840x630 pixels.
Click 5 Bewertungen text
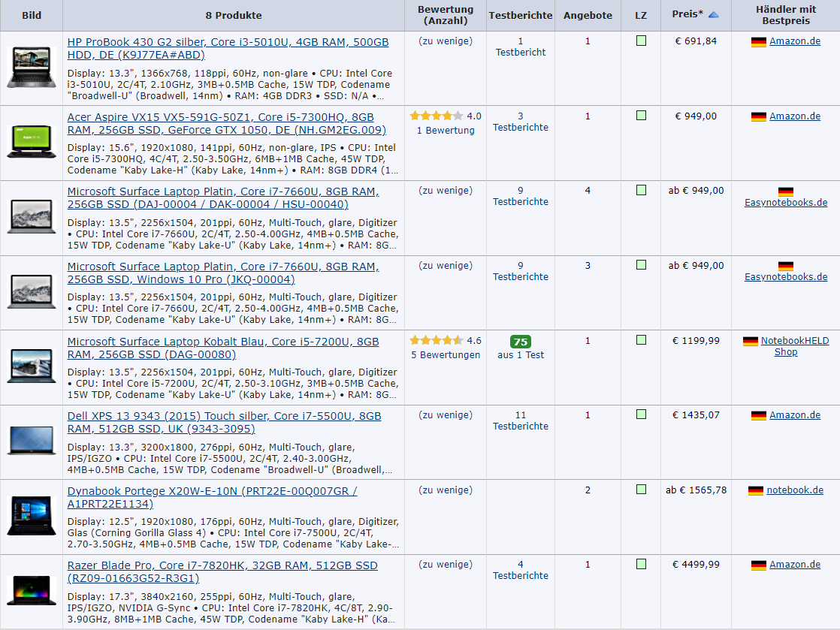point(446,355)
